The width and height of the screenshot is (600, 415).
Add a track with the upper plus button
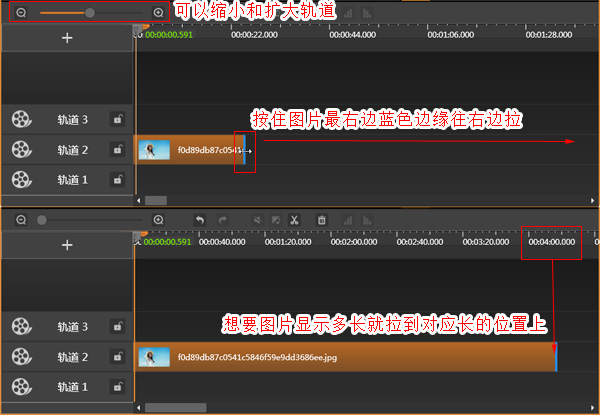coord(67,38)
